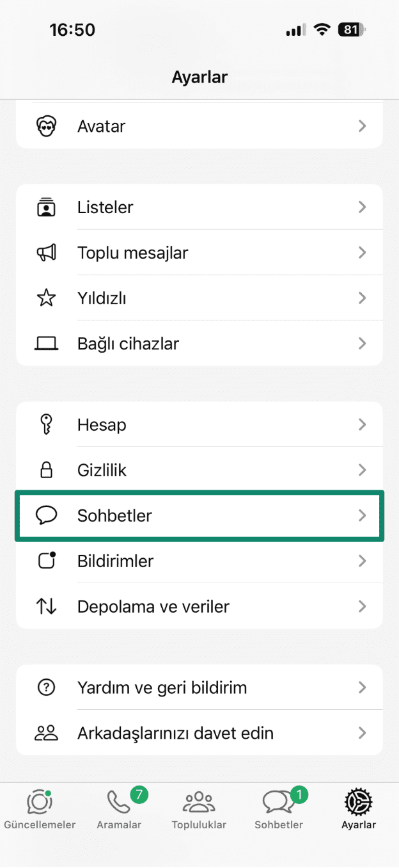399x868 pixels.
Task: Tap the Hesap key icon
Action: 46,425
